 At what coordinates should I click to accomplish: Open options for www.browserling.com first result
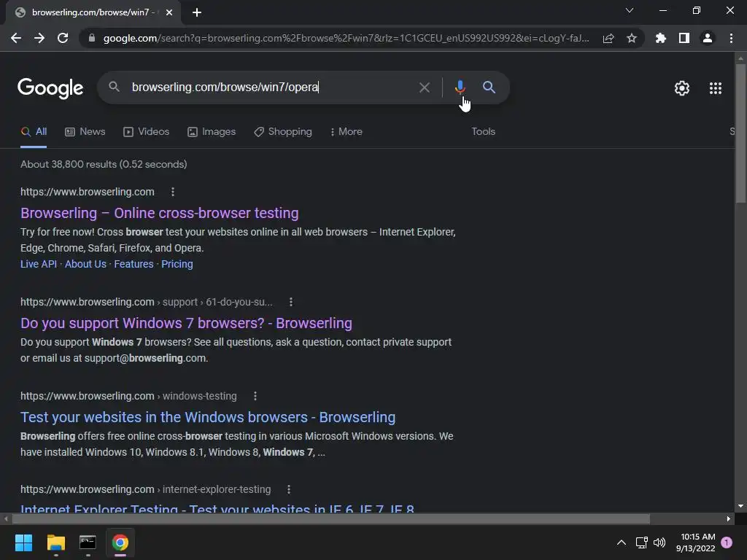tap(173, 192)
